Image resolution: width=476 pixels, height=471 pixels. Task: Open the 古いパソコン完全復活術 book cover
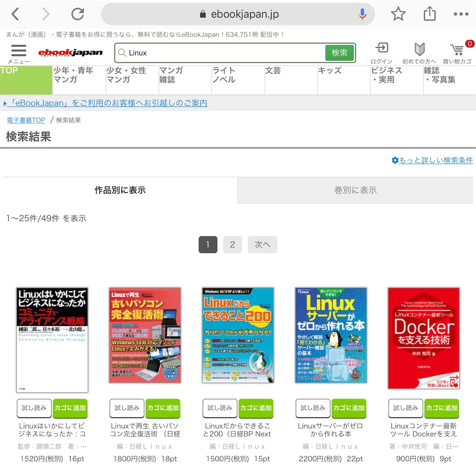[x=145, y=335]
